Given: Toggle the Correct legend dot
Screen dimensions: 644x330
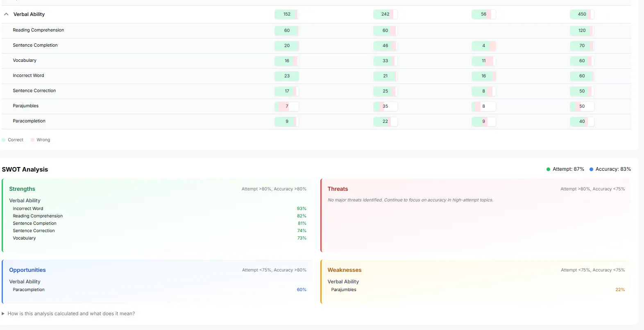Looking at the screenshot, I should coord(4,140).
